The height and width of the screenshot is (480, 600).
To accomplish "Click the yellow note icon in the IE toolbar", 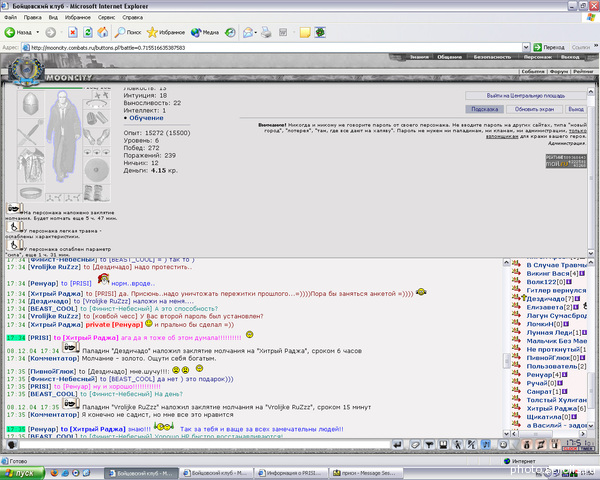I will point(305,33).
